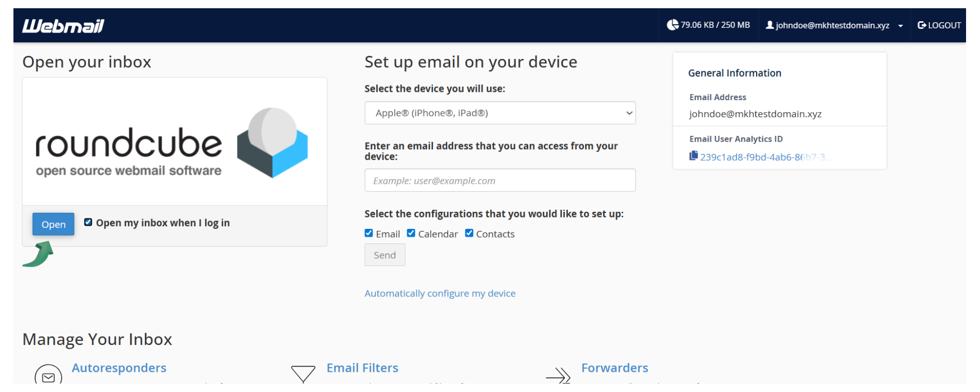Click the email address input field
The height and width of the screenshot is (392, 980).
pos(500,180)
